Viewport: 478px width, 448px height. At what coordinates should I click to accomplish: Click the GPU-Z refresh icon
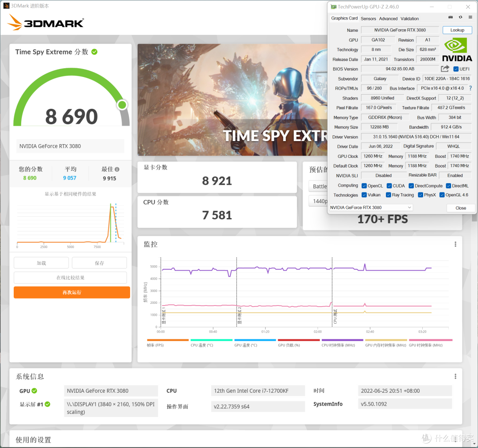click(460, 17)
